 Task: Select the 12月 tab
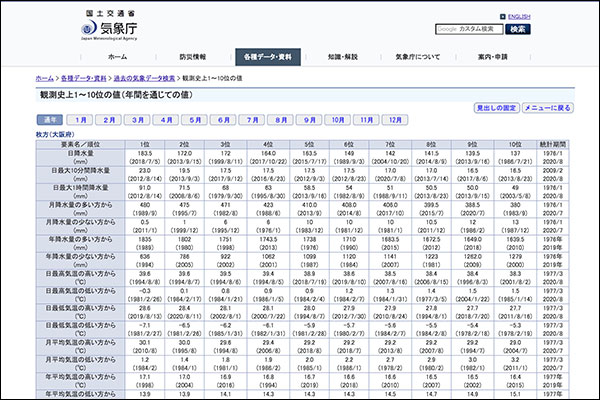[x=395, y=120]
